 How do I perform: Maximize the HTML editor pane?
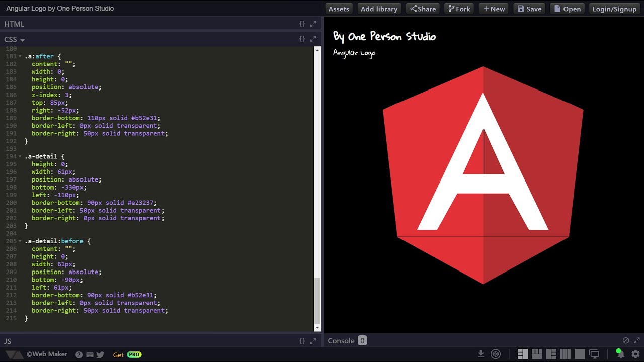[313, 24]
